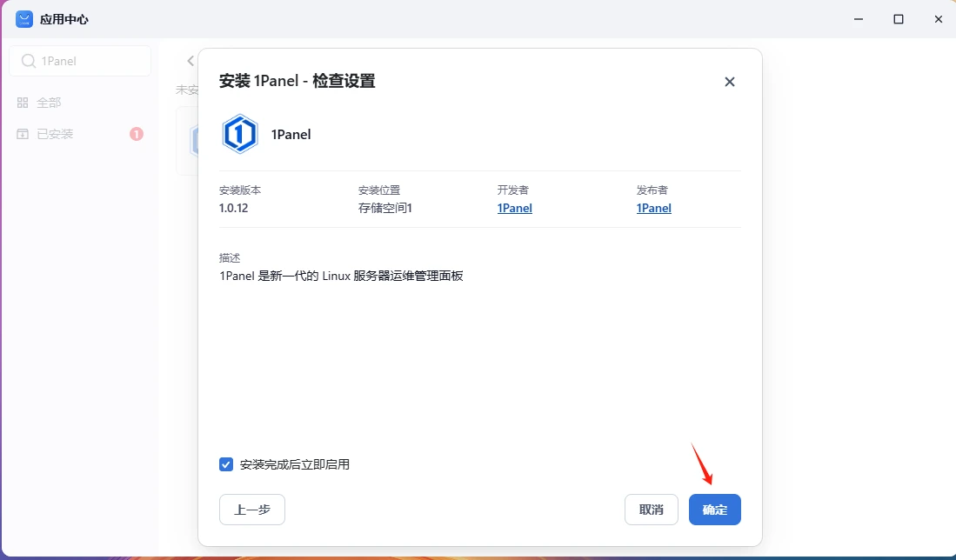The width and height of the screenshot is (956, 560).
Task: Click the 1Panel app name beside logo
Action: click(x=291, y=135)
